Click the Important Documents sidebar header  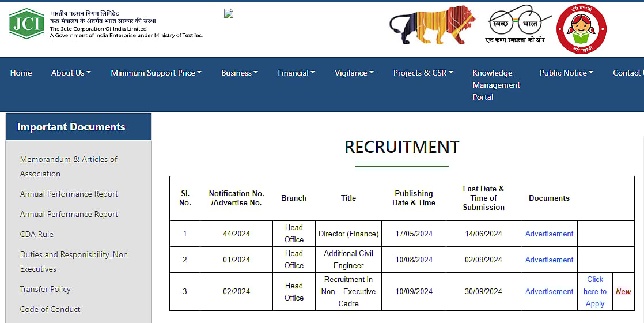click(x=78, y=127)
